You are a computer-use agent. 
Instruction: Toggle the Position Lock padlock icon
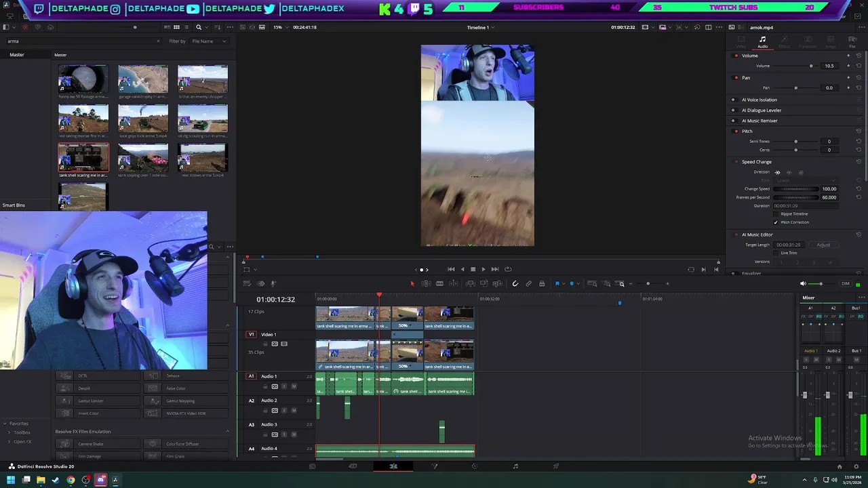(542, 283)
